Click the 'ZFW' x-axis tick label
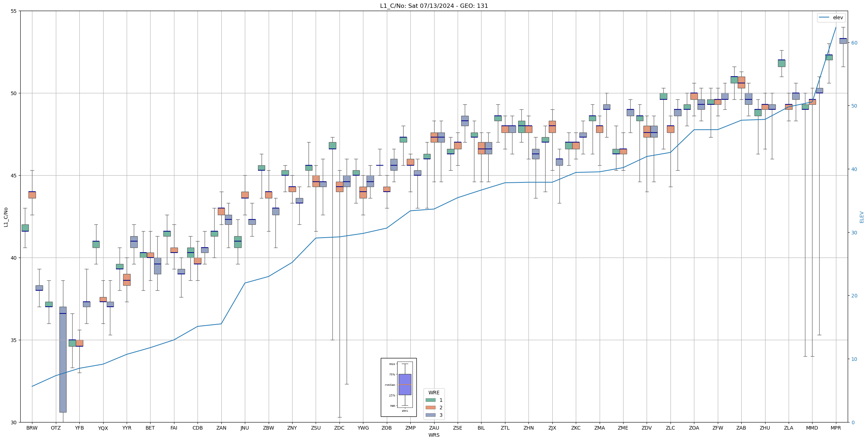Screen dimensions: 868x441 click(718, 428)
